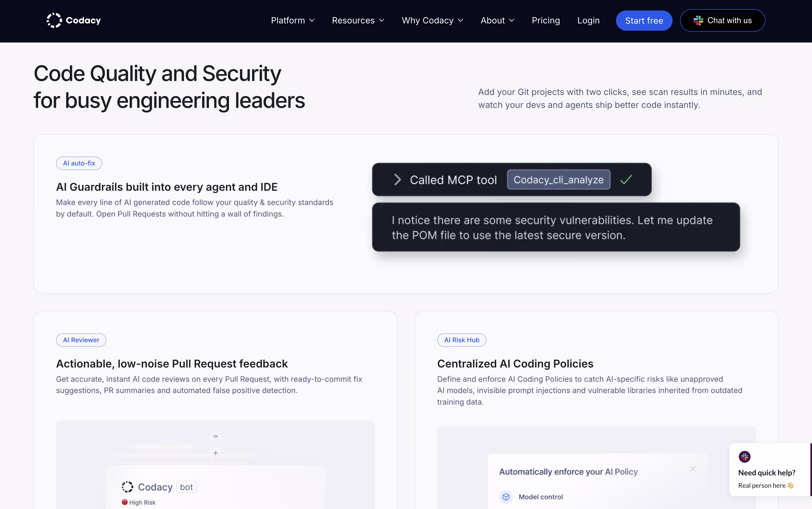Viewport: 812px width, 509px height.
Task: Click the Centralized AI Coding Policies heading
Action: pos(515,363)
